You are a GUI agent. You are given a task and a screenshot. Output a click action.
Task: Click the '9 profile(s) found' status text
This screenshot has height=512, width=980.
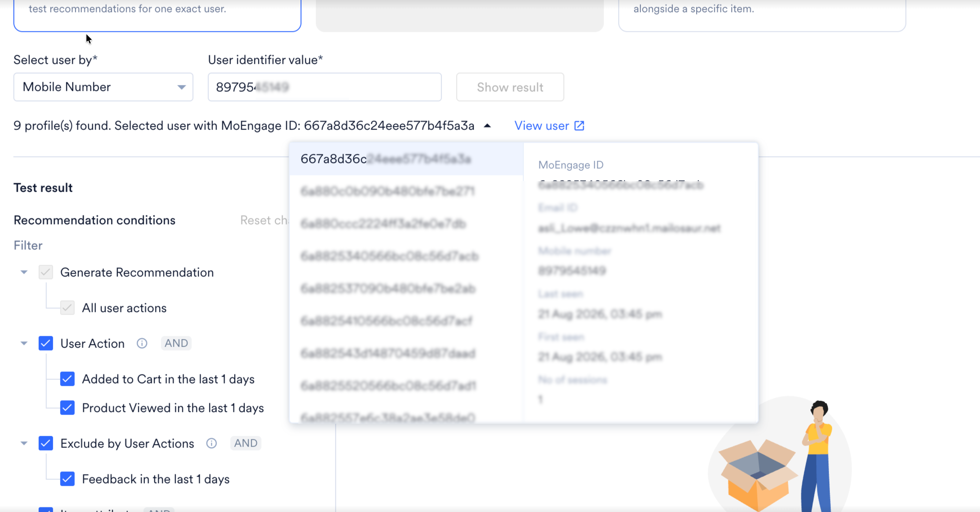click(x=62, y=126)
